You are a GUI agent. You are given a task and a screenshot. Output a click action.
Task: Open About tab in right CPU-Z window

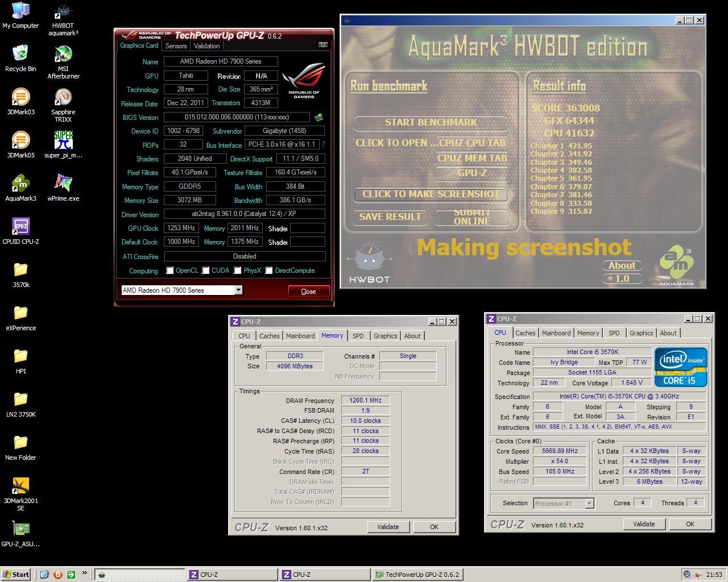tap(668, 333)
